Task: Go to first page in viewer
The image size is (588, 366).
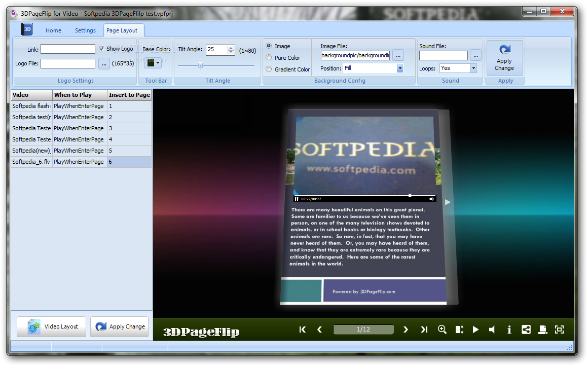Action: coord(302,330)
